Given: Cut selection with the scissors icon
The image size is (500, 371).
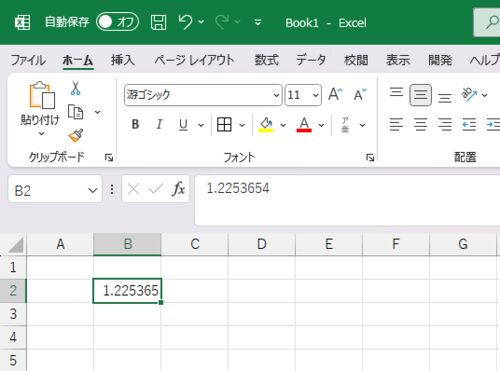Looking at the screenshot, I should (x=76, y=88).
